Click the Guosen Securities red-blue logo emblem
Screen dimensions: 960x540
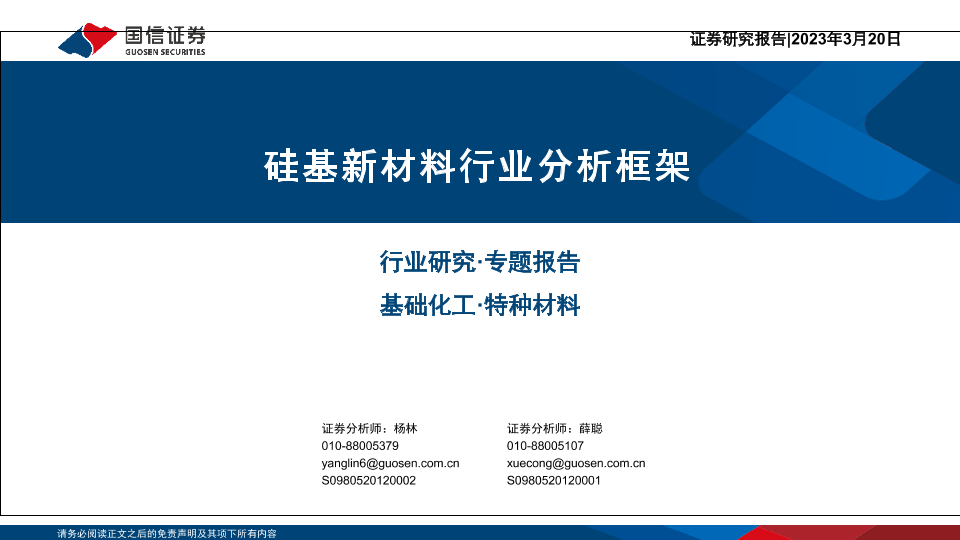point(88,40)
